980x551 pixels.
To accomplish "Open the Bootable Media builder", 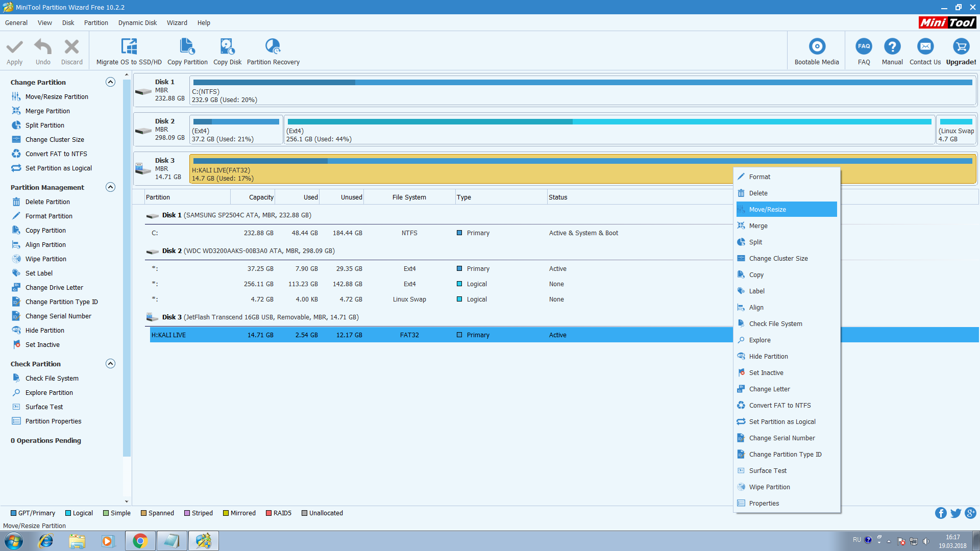I will tap(817, 46).
